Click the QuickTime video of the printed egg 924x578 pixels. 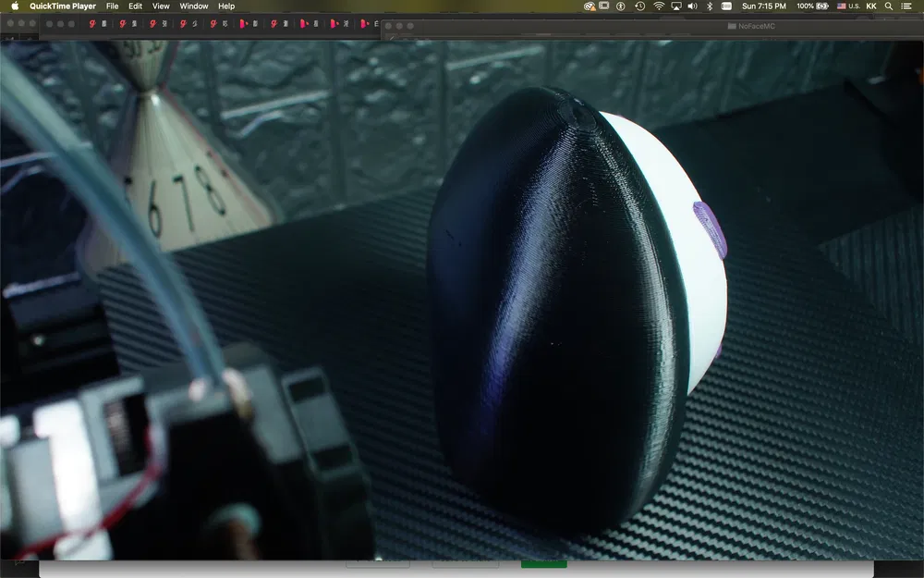[462, 300]
